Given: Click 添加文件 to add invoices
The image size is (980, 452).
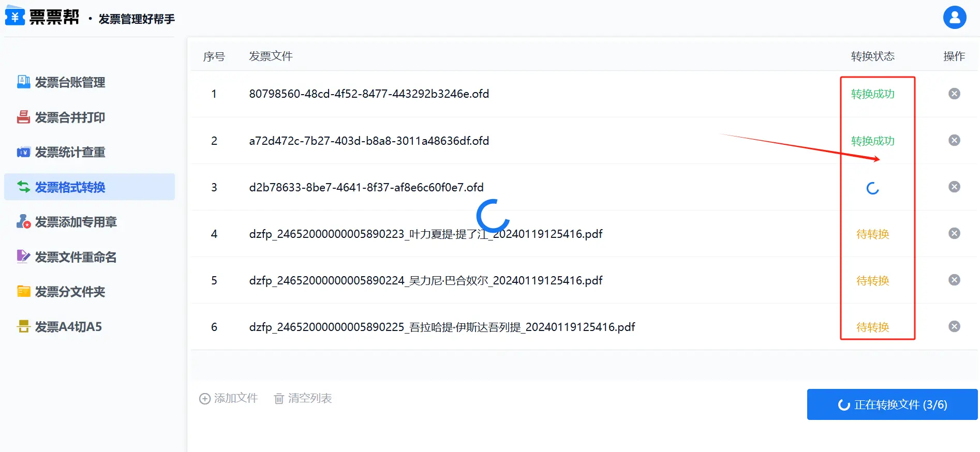Looking at the screenshot, I should tap(229, 398).
